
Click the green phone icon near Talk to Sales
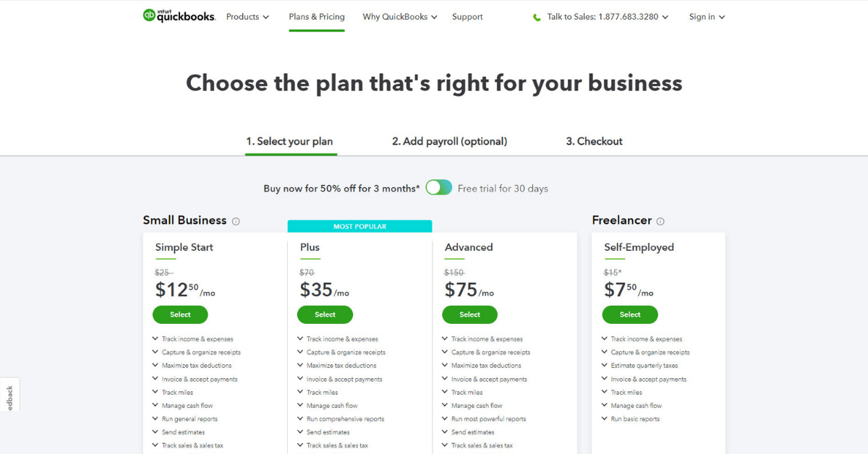pos(537,17)
